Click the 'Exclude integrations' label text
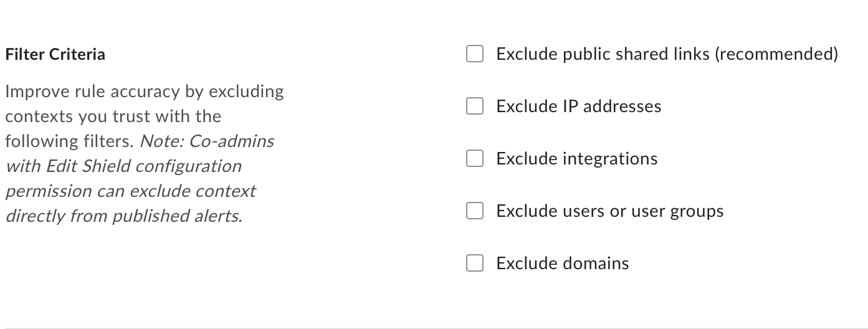 [x=576, y=159]
